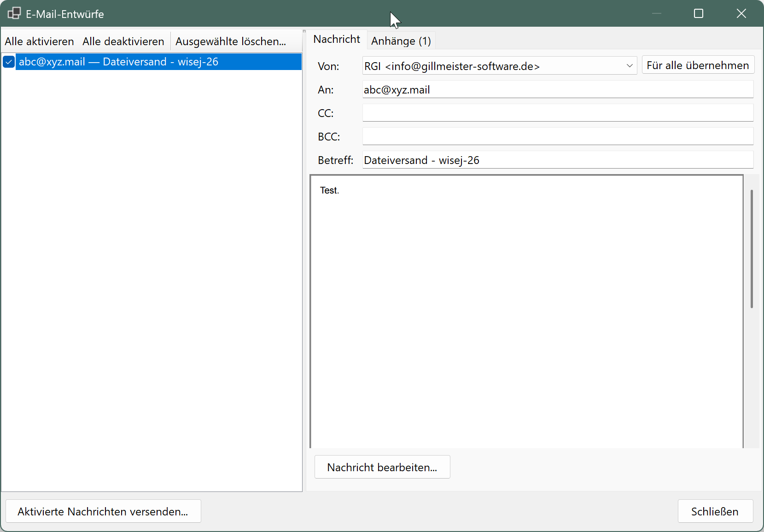This screenshot has width=764, height=532.
Task: Focus the CC input field
Action: coord(557,113)
